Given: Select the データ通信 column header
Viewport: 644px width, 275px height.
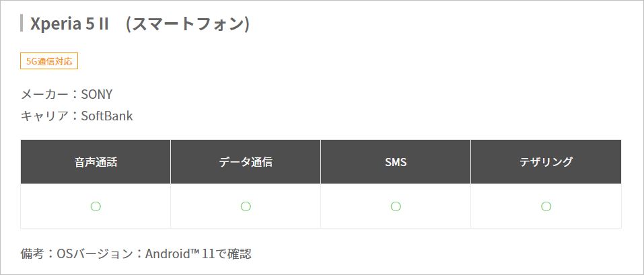Looking at the screenshot, I should coord(246,162).
